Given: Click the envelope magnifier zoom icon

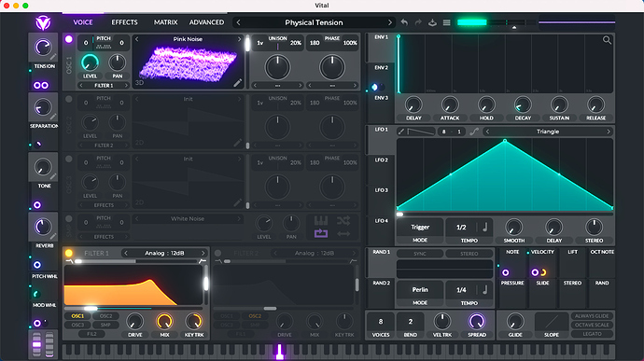Looking at the screenshot, I should coord(607,40).
